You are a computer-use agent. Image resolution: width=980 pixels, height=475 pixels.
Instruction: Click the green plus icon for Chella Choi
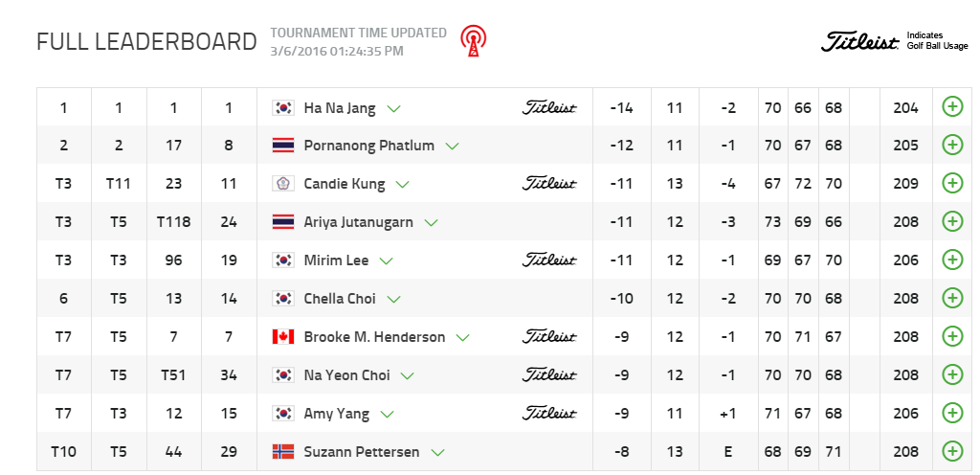(x=952, y=298)
